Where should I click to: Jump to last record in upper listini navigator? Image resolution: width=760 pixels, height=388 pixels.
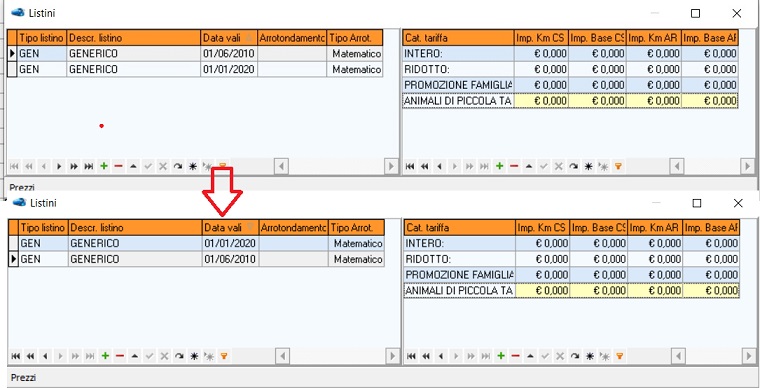[x=89, y=166]
